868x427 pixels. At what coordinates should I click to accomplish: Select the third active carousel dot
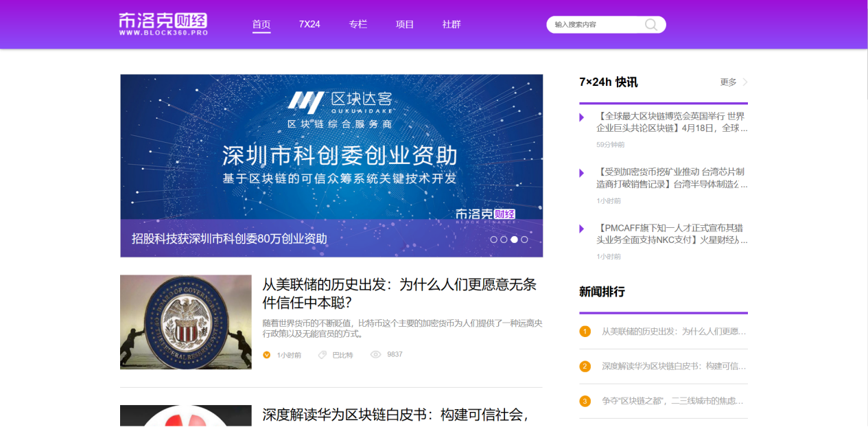click(514, 240)
